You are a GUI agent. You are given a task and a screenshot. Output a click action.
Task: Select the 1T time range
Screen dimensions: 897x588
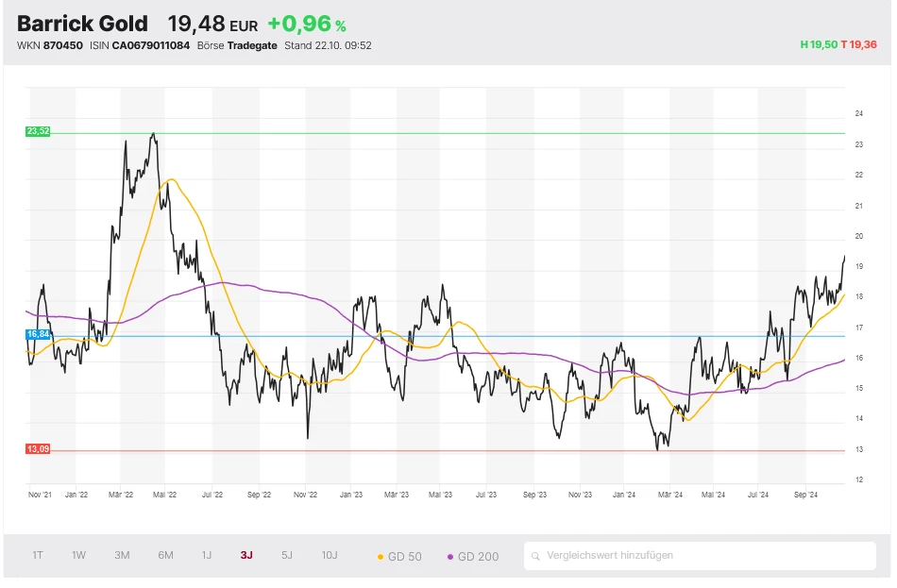coord(37,556)
